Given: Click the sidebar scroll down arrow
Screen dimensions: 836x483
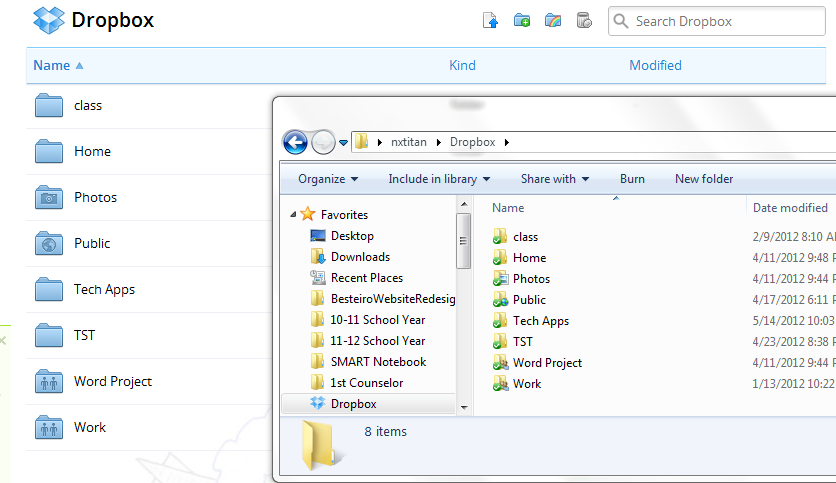Looking at the screenshot, I should [464, 407].
